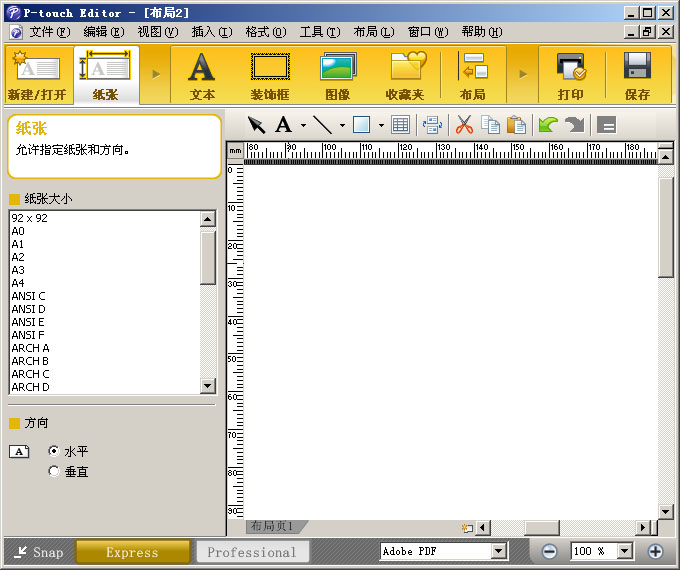Select the 纸张 paper settings icon
This screenshot has width=680, height=570.
106,75
